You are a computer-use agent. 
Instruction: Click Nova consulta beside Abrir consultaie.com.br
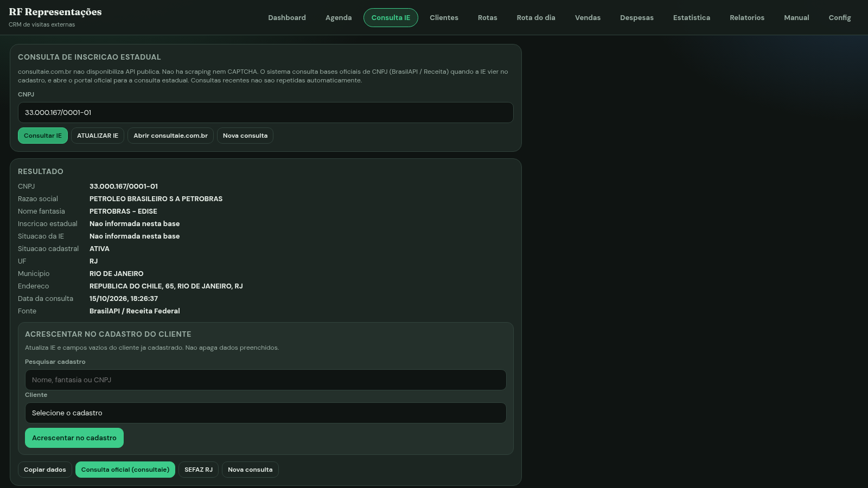pyautogui.click(x=245, y=136)
